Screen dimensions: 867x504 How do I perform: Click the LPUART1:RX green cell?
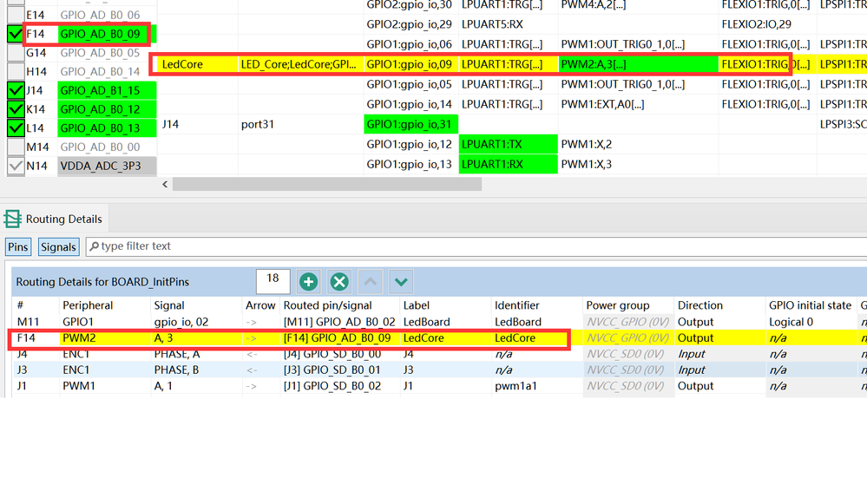[509, 164]
